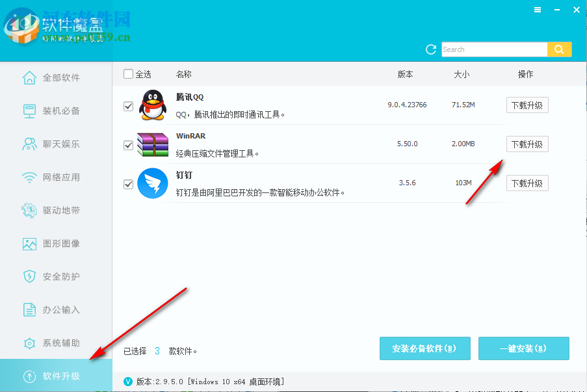Toggle the 全选 select-all checkbox
This screenshot has width=587, height=392.
[x=129, y=73]
